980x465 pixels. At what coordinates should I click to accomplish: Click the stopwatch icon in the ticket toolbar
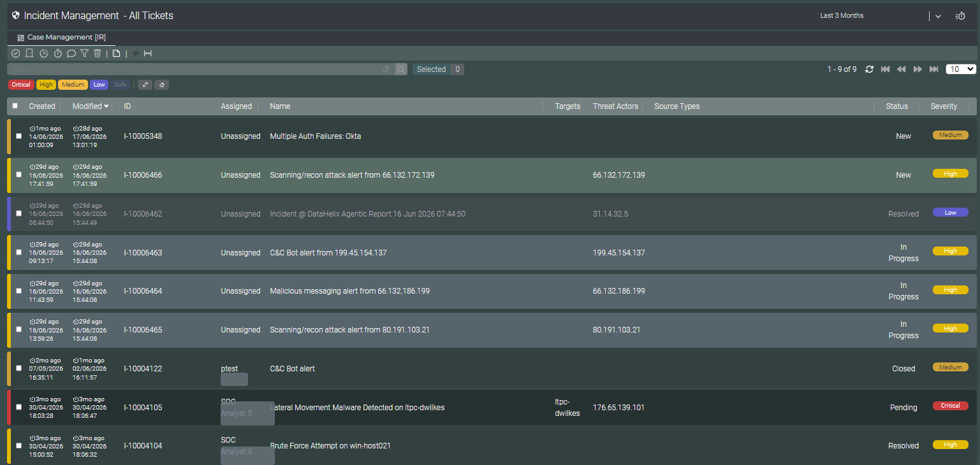(58, 54)
